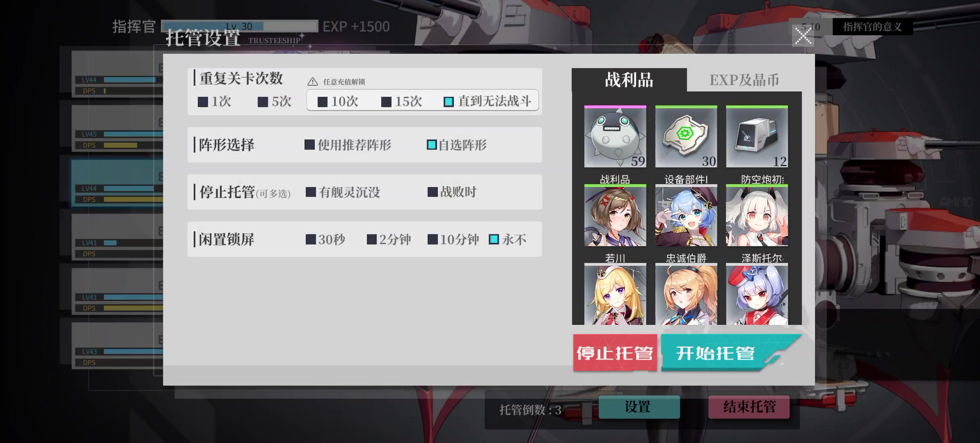This screenshot has height=443, width=980.
Task: Choose the 5次 repeat count checkbox
Action: pos(275,101)
